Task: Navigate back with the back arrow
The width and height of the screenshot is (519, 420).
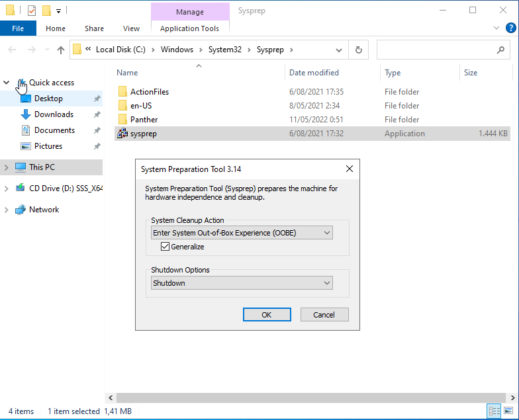Action: point(12,50)
